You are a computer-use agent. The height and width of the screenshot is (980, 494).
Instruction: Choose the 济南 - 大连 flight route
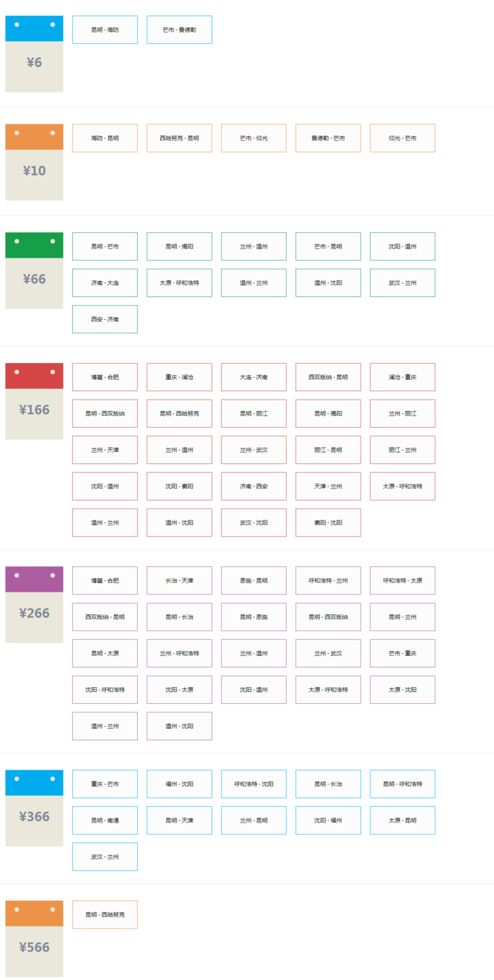pyautogui.click(x=105, y=283)
